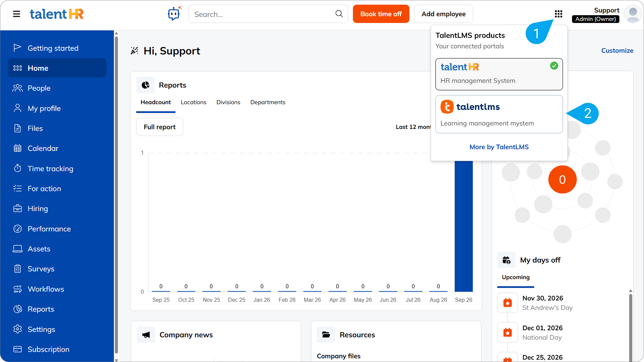This screenshot has width=644, height=362.
Task: Open My profile in the sidebar
Action: pyautogui.click(x=57, y=108)
